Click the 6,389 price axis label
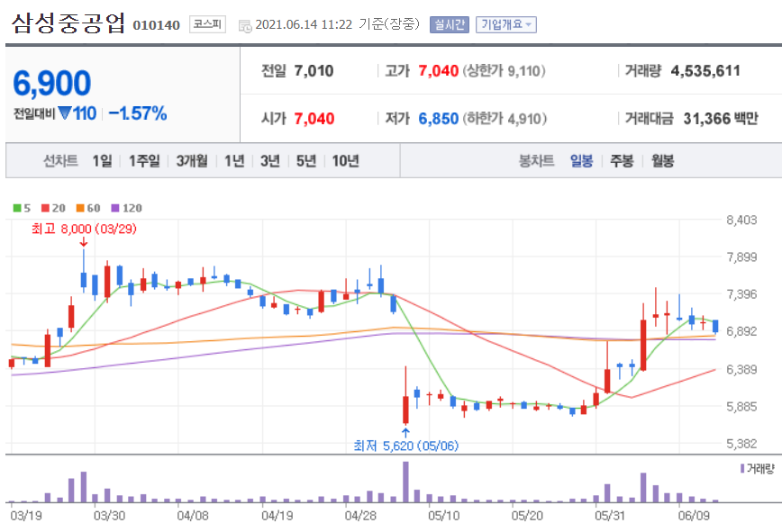The height and width of the screenshot is (532, 782). tap(741, 369)
